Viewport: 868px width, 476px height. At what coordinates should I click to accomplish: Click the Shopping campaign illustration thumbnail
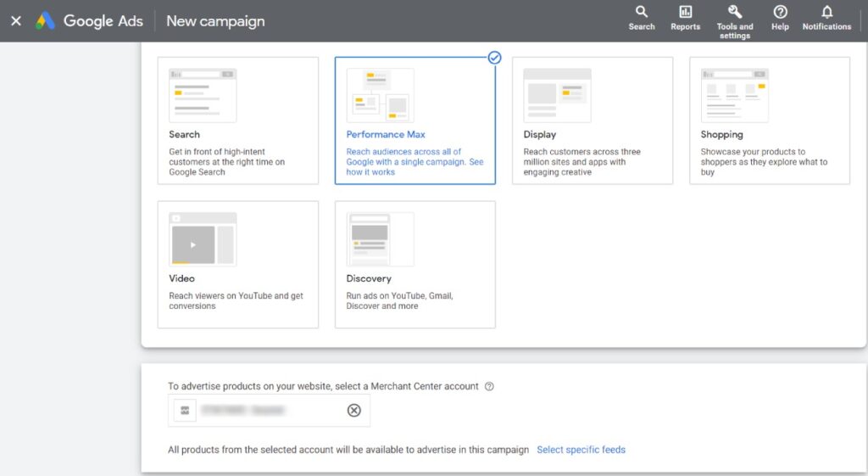(735, 95)
